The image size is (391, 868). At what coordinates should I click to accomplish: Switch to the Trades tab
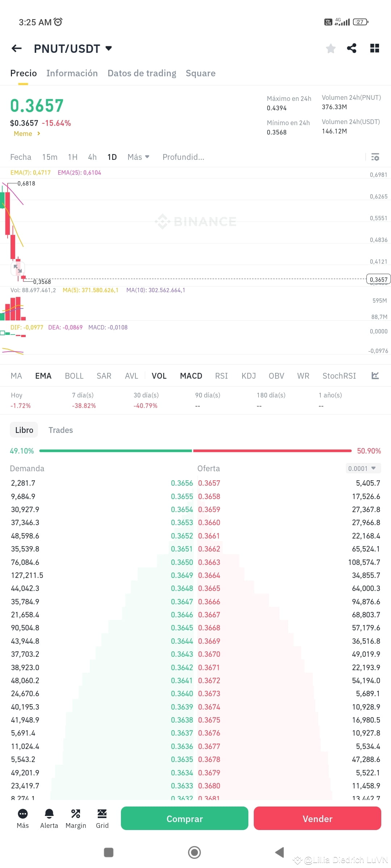click(x=61, y=430)
